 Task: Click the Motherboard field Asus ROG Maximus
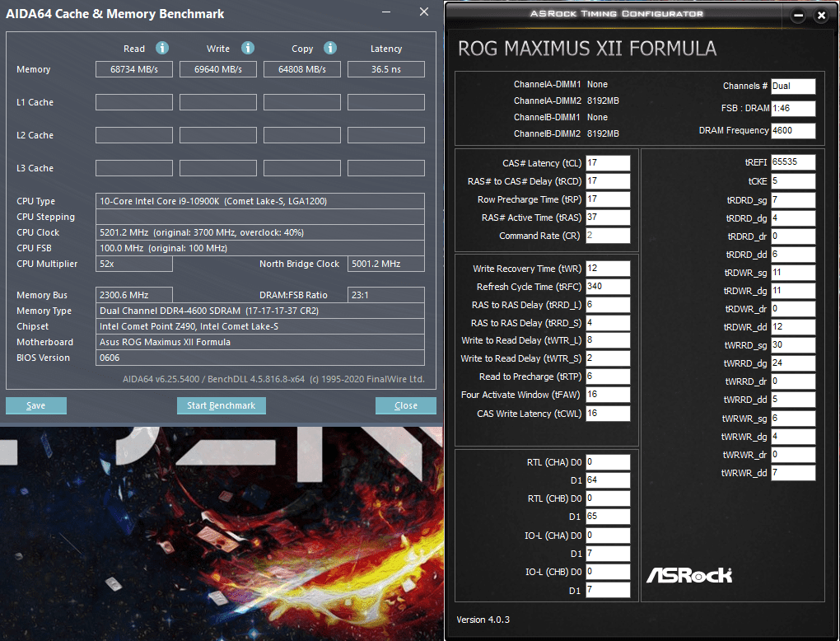click(259, 342)
